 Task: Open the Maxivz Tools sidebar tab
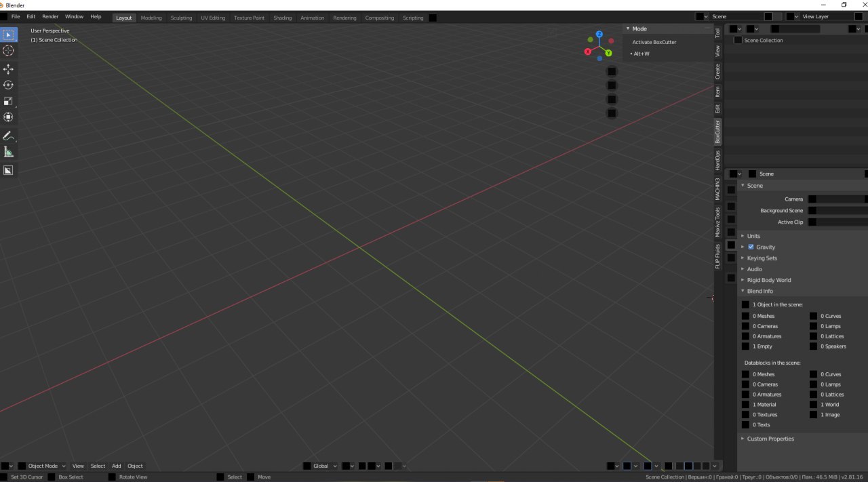tap(717, 222)
